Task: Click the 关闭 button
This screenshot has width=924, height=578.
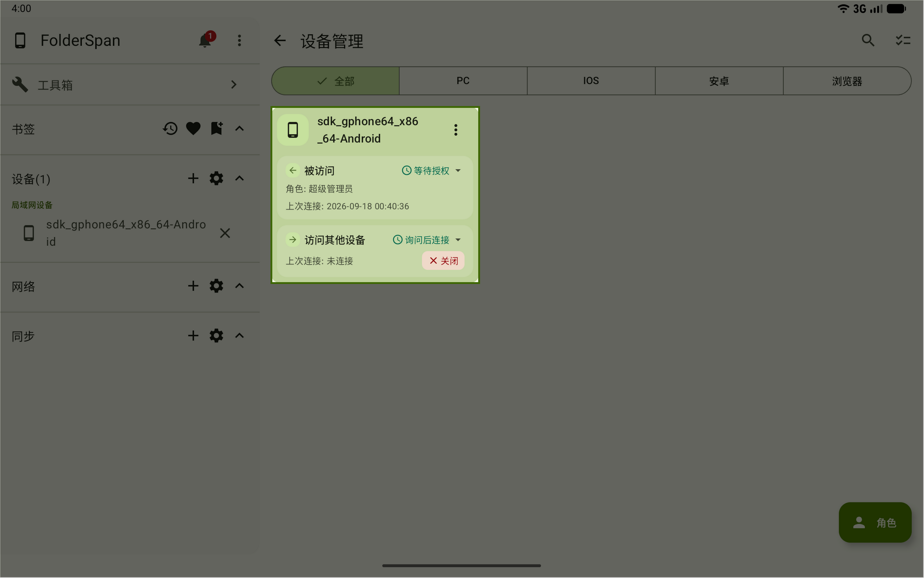Action: [443, 261]
